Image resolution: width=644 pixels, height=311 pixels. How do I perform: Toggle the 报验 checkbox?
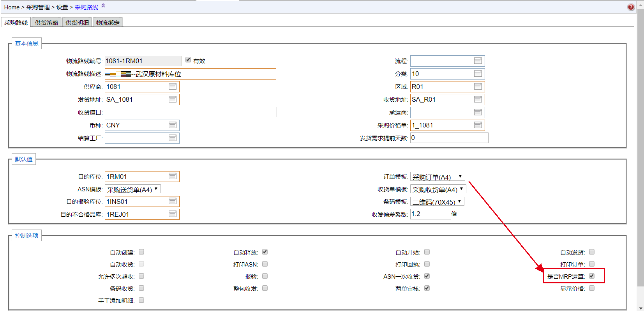265,276
